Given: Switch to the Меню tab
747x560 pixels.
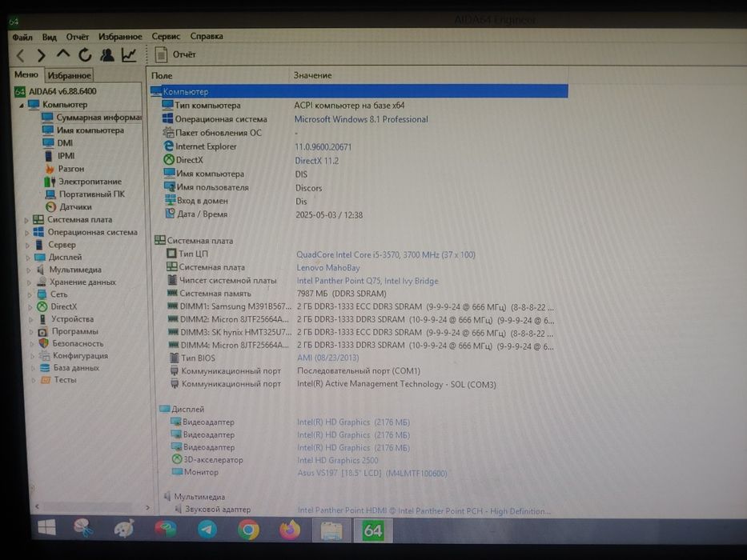Looking at the screenshot, I should 26,74.
